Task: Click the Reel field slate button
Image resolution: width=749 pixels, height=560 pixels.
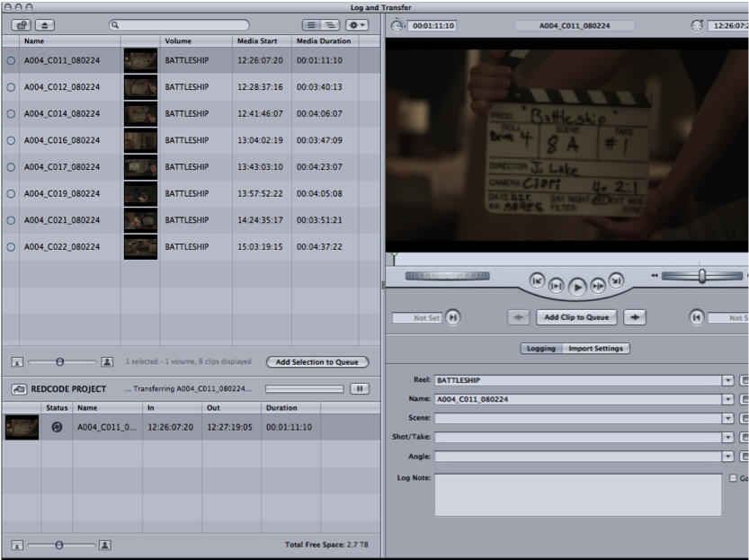Action: (x=744, y=380)
